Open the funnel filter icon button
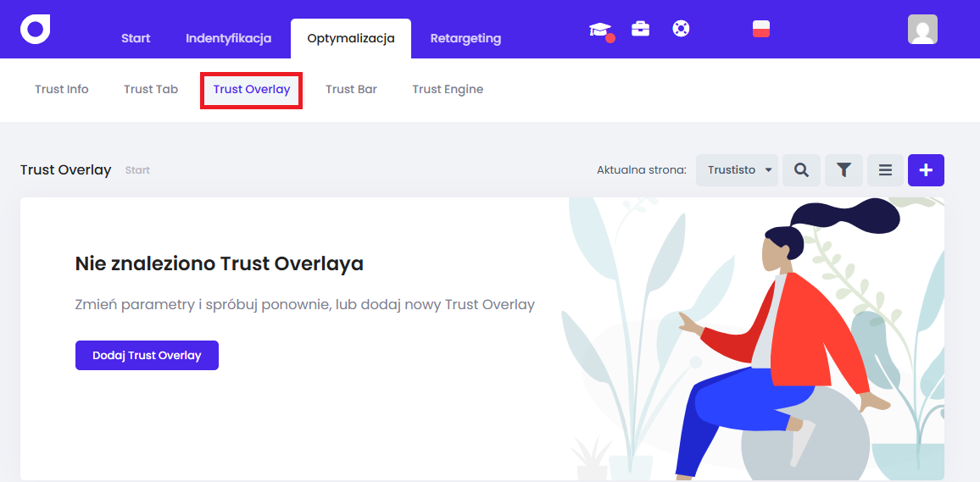Image resolution: width=980 pixels, height=482 pixels. (x=844, y=169)
